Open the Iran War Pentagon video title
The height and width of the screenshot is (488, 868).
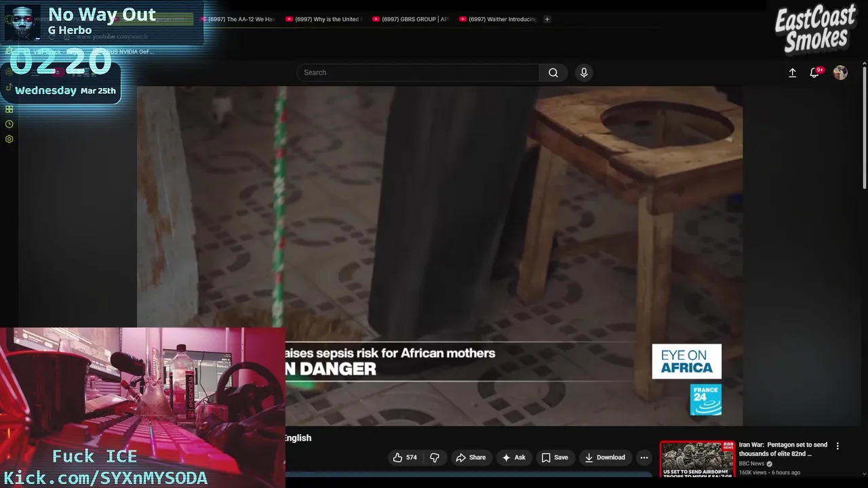(783, 449)
